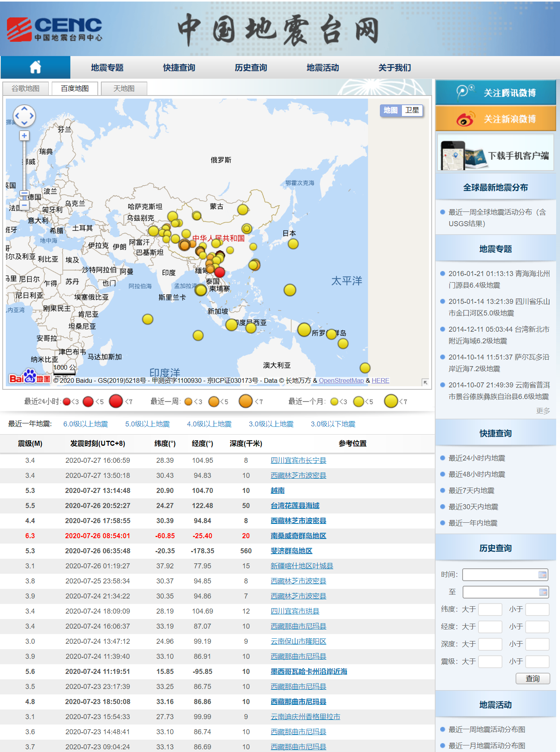
Task: Select the large yellow marker near Papua
Action: (x=304, y=329)
